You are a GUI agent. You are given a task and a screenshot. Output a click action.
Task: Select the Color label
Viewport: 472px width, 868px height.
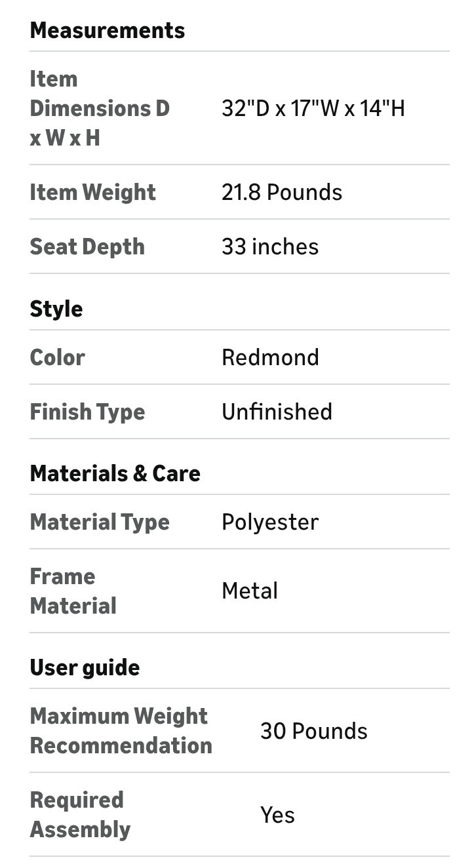tap(57, 357)
